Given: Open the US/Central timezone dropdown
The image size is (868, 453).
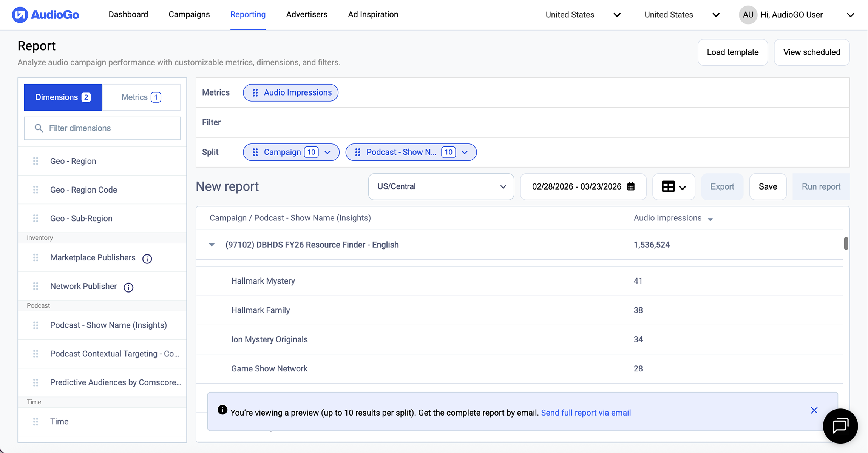Looking at the screenshot, I should click(x=441, y=186).
